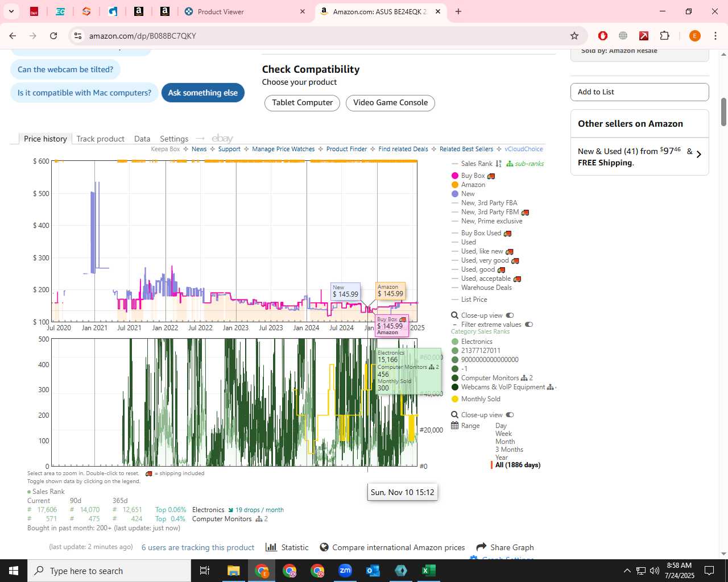This screenshot has width=728, height=582.
Task: Click Ask something else button
Action: pyautogui.click(x=203, y=93)
